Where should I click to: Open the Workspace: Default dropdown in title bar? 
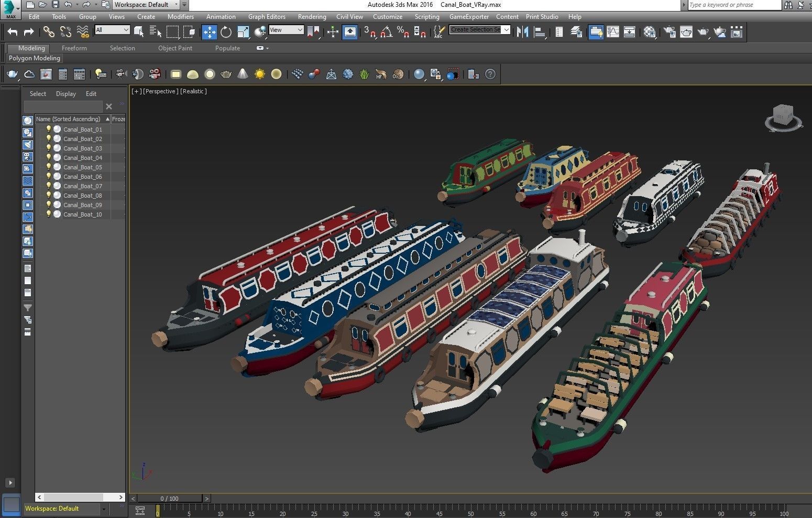click(146, 5)
